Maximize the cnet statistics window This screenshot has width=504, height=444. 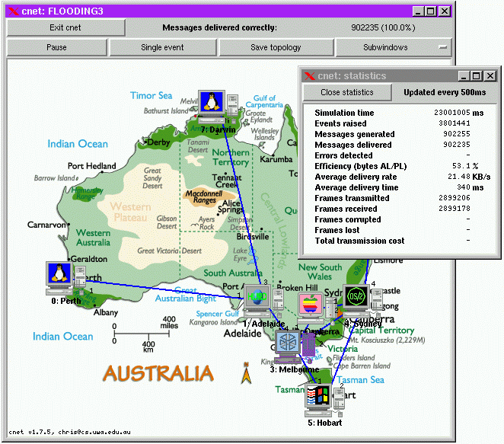[x=477, y=76]
